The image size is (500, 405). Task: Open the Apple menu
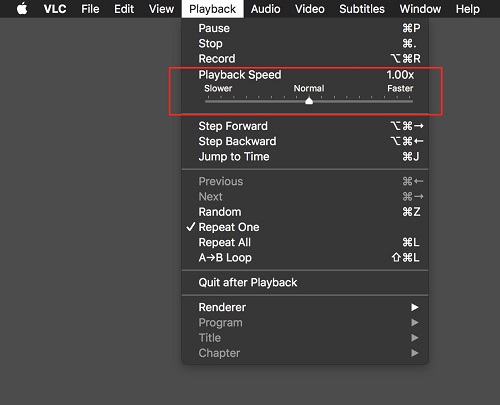(x=22, y=9)
